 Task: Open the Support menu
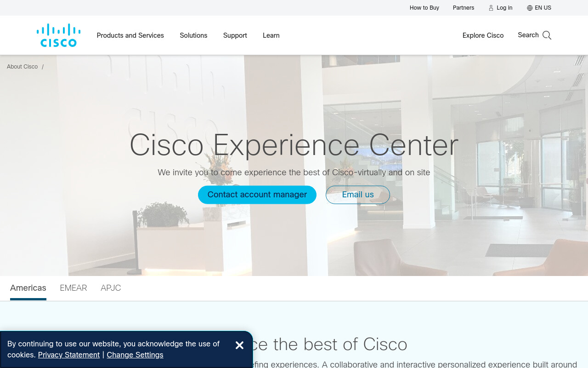pos(235,35)
